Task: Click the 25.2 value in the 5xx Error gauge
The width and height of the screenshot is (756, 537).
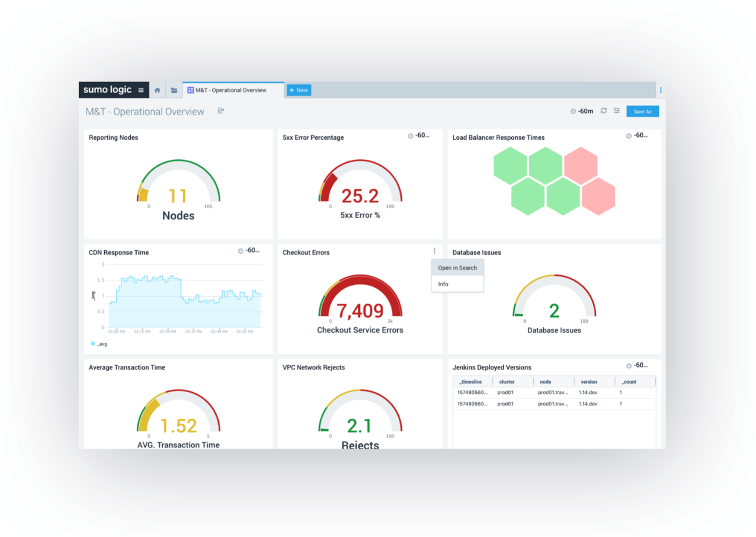Action: (x=360, y=196)
